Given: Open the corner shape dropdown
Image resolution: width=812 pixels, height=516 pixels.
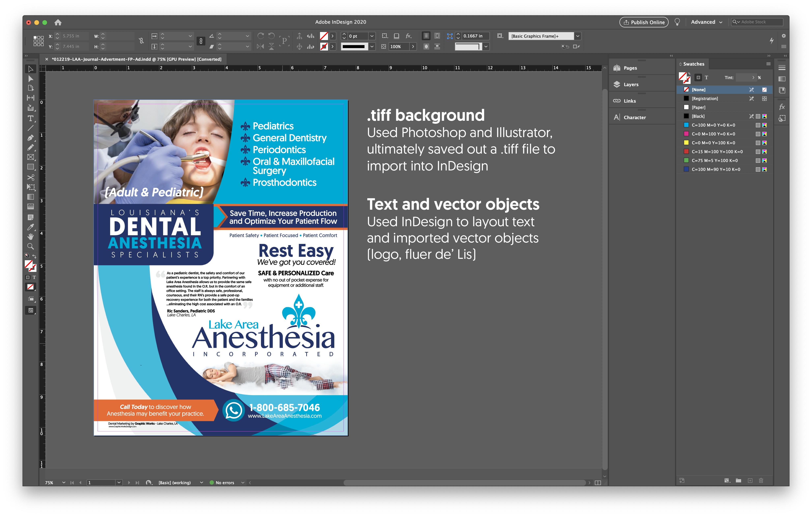Looking at the screenshot, I should (x=486, y=46).
